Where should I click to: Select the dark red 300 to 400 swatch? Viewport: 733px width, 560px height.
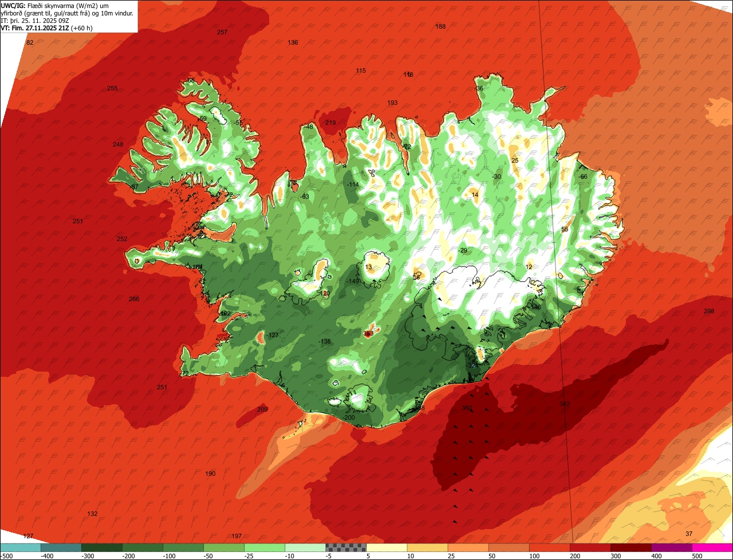coord(630,547)
